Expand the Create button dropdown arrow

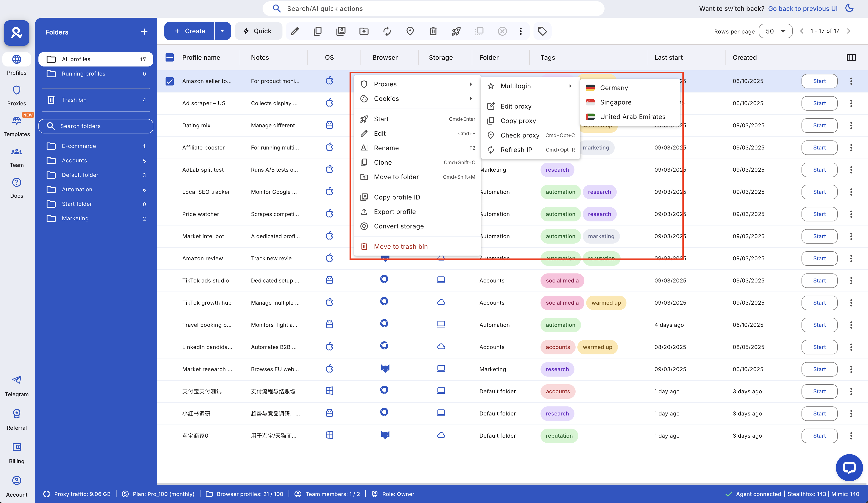pos(222,31)
